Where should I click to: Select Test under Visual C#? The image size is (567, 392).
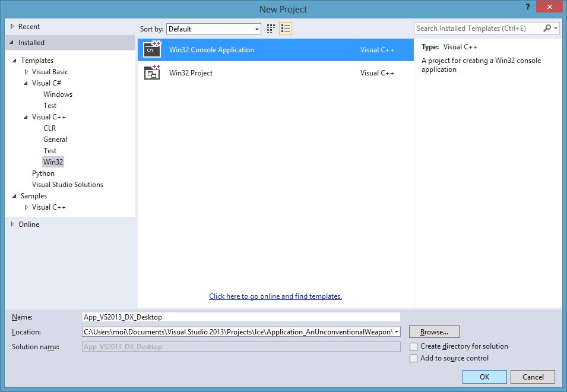pyautogui.click(x=50, y=106)
